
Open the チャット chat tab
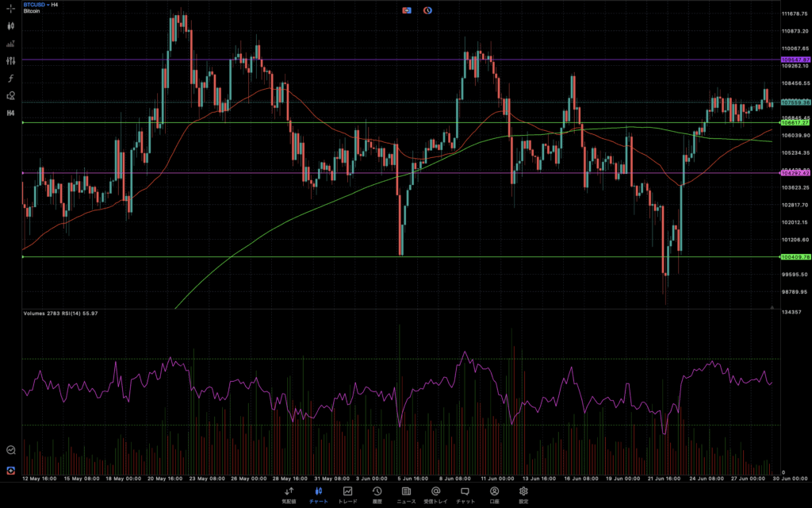pyautogui.click(x=465, y=495)
